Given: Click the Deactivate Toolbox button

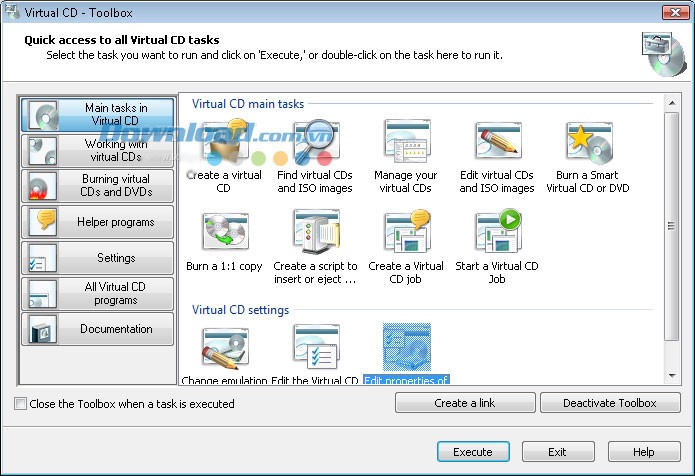Looking at the screenshot, I should click(x=609, y=403).
